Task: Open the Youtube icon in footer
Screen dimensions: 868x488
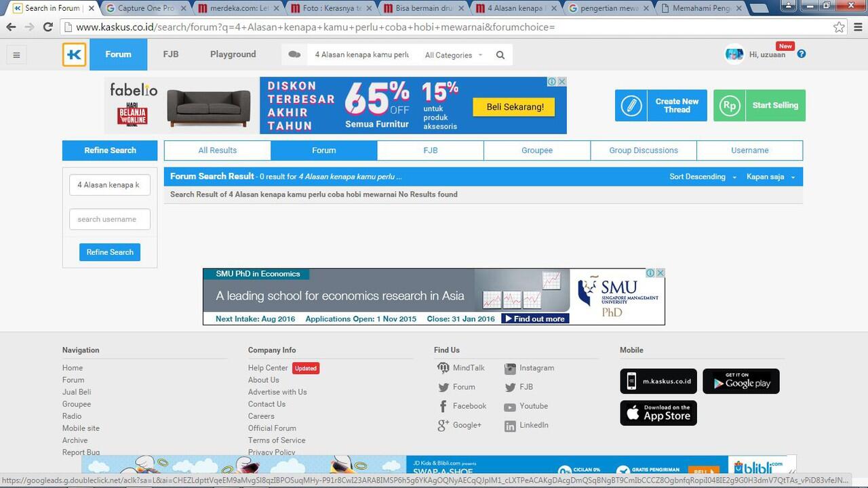Action: (510, 407)
